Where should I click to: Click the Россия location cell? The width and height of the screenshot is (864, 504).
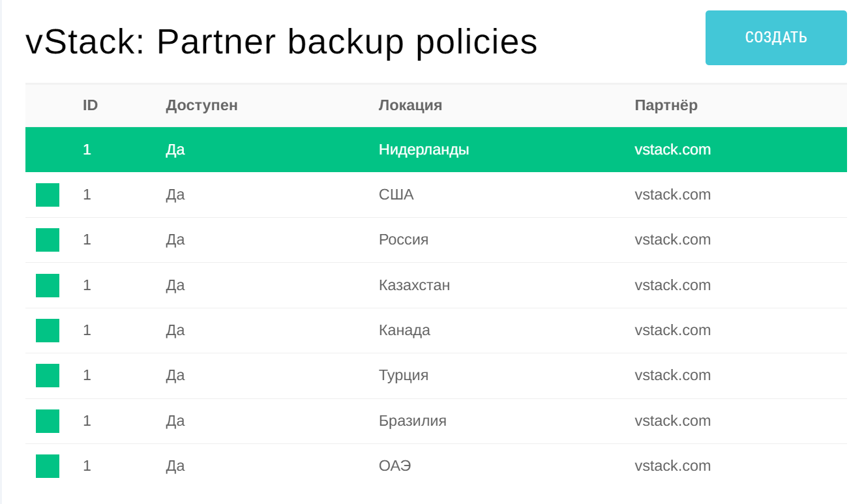click(x=404, y=239)
